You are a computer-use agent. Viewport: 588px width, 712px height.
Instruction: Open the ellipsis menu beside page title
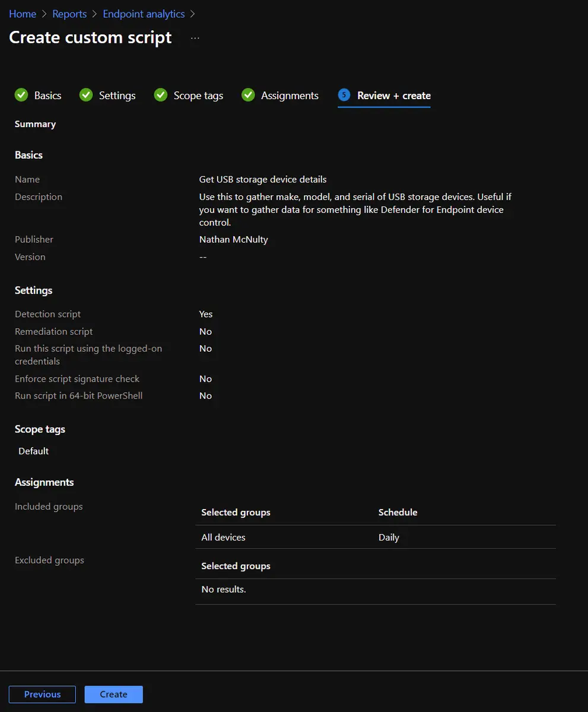195,38
